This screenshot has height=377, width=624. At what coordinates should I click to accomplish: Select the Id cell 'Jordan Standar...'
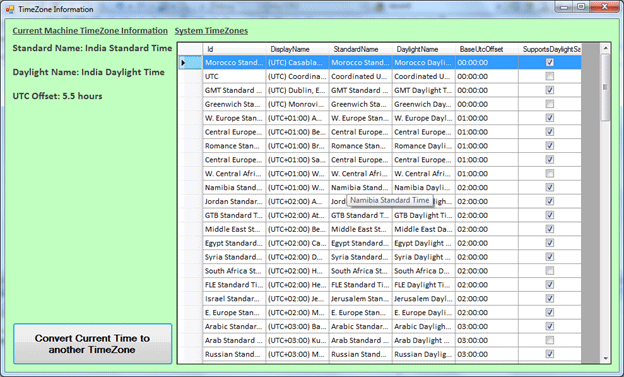coord(234,201)
